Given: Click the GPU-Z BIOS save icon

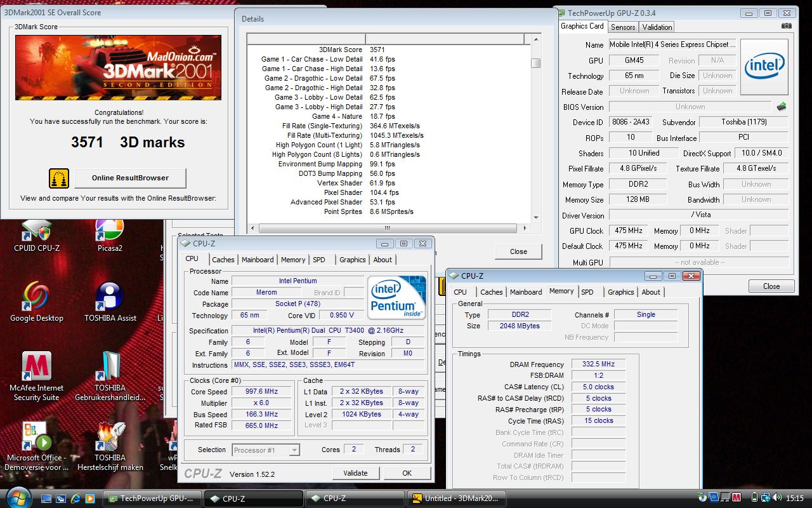Looking at the screenshot, I should point(782,107).
